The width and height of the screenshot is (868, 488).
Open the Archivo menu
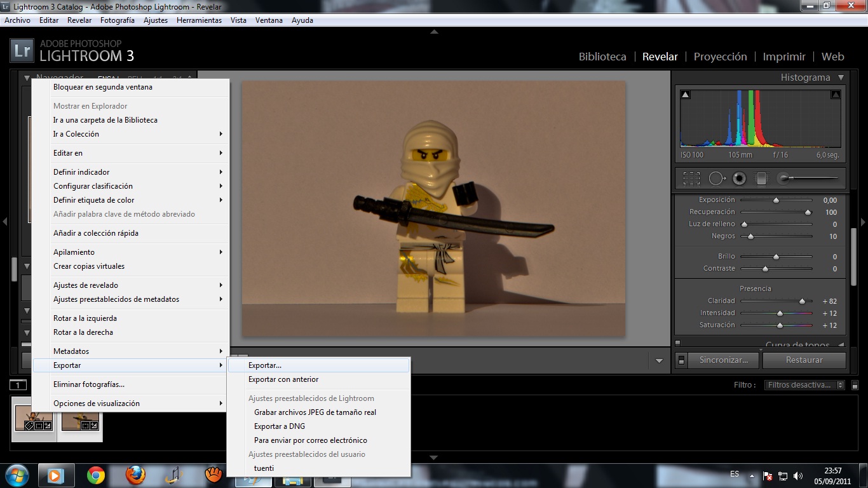pos(17,20)
